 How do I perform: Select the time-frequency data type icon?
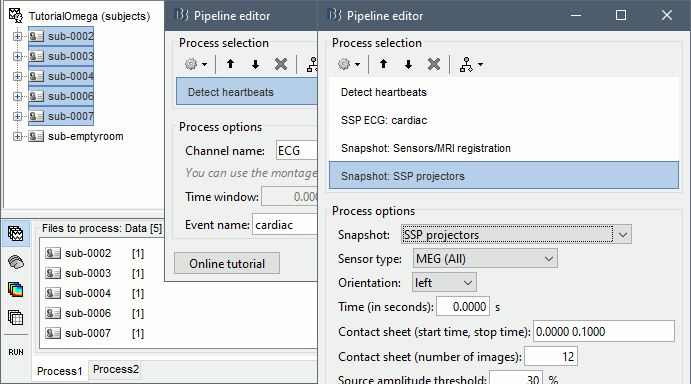coord(16,290)
